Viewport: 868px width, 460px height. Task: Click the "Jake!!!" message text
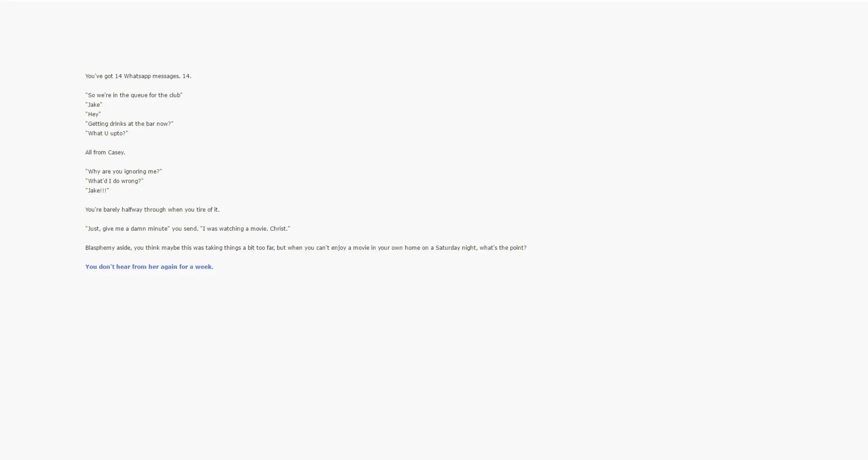97,190
